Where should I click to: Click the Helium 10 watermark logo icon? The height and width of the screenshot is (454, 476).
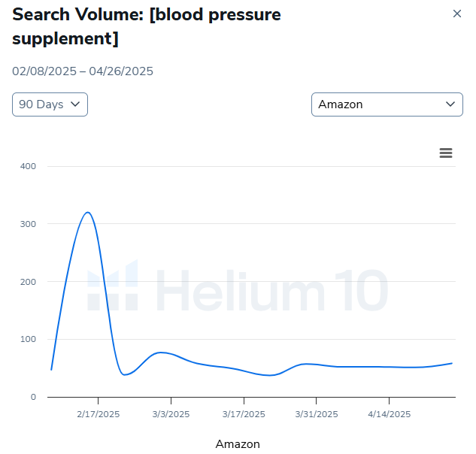point(113,286)
